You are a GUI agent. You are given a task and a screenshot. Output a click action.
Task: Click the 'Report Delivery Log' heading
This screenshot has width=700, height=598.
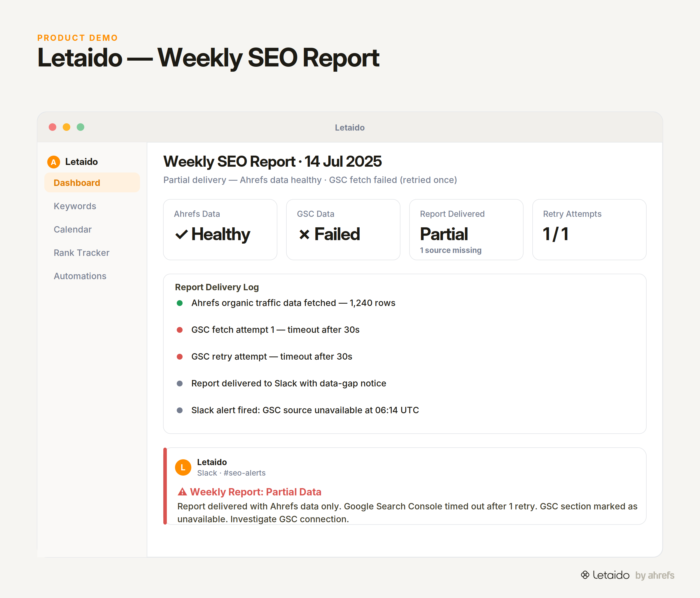tap(217, 287)
